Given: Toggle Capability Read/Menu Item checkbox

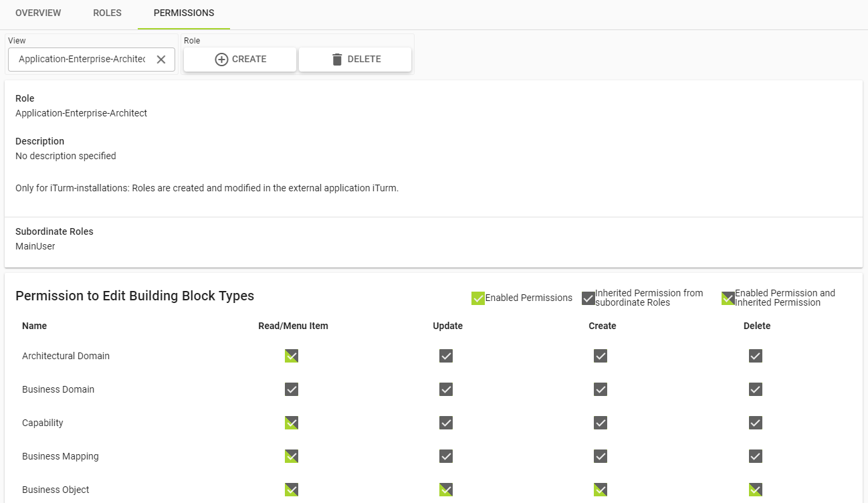Looking at the screenshot, I should tap(292, 423).
